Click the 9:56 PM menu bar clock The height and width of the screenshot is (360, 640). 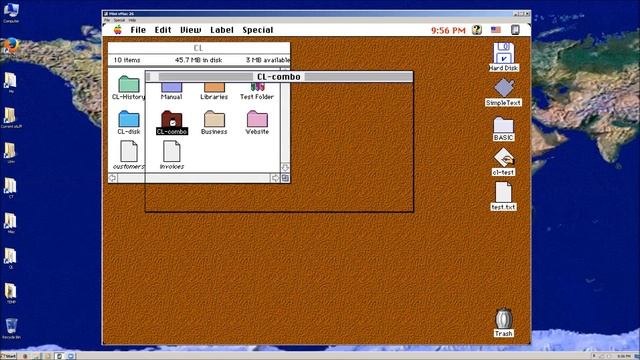click(x=448, y=30)
